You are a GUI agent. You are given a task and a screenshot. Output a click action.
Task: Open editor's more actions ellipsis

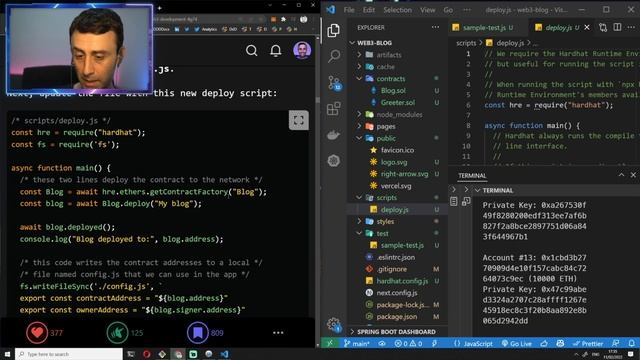[x=631, y=27]
